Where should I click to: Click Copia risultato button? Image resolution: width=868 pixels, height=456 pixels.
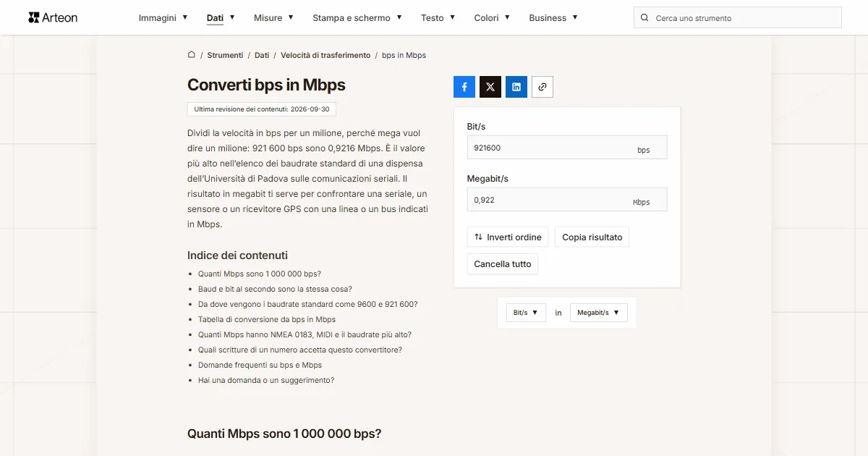[x=592, y=237]
